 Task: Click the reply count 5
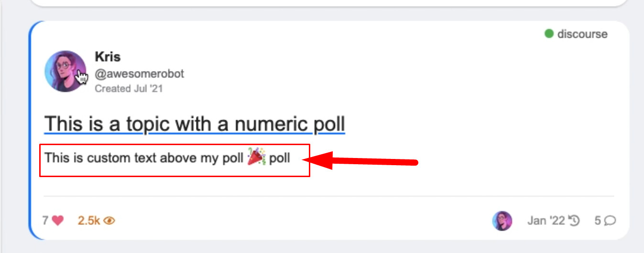click(598, 221)
